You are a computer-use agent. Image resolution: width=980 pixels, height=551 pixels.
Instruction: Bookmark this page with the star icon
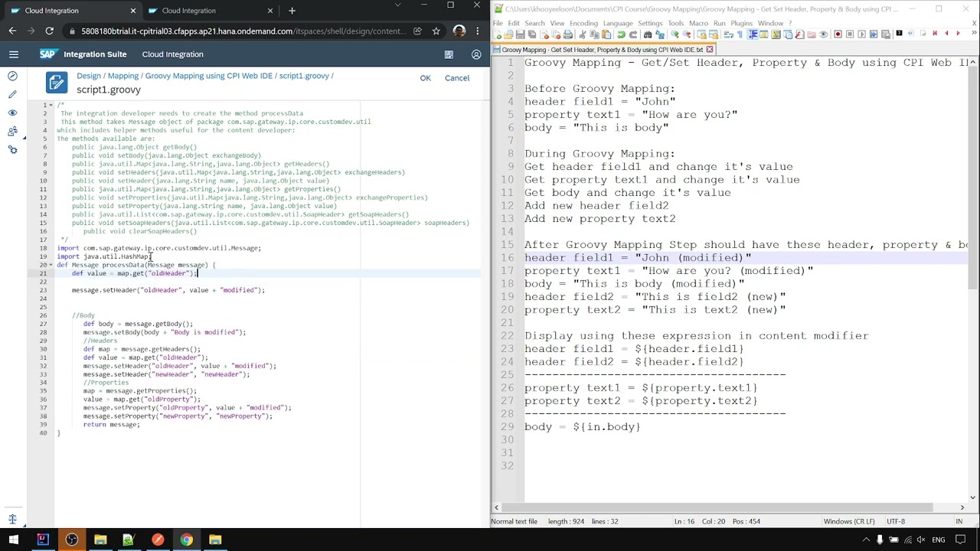[x=436, y=31]
